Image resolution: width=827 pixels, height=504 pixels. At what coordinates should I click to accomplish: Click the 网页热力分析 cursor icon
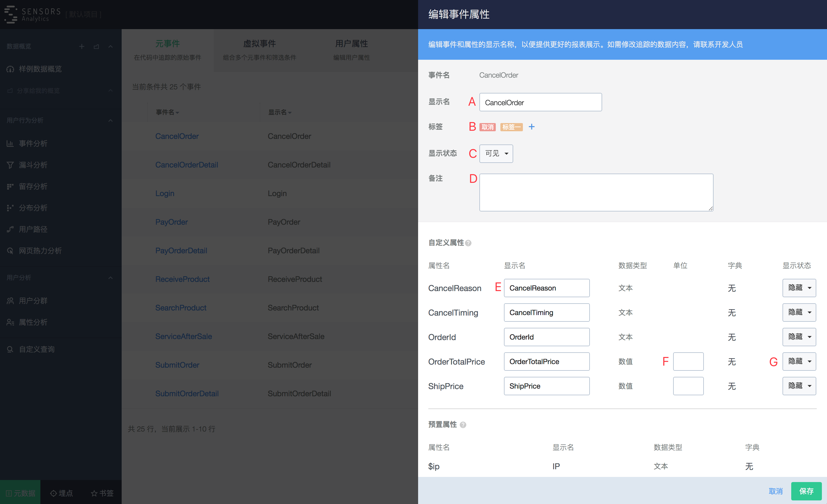click(10, 251)
